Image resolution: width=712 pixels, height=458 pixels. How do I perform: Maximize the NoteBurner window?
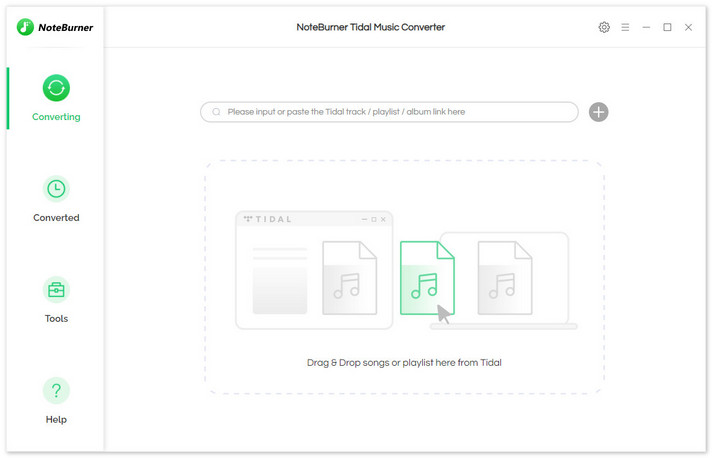667,27
